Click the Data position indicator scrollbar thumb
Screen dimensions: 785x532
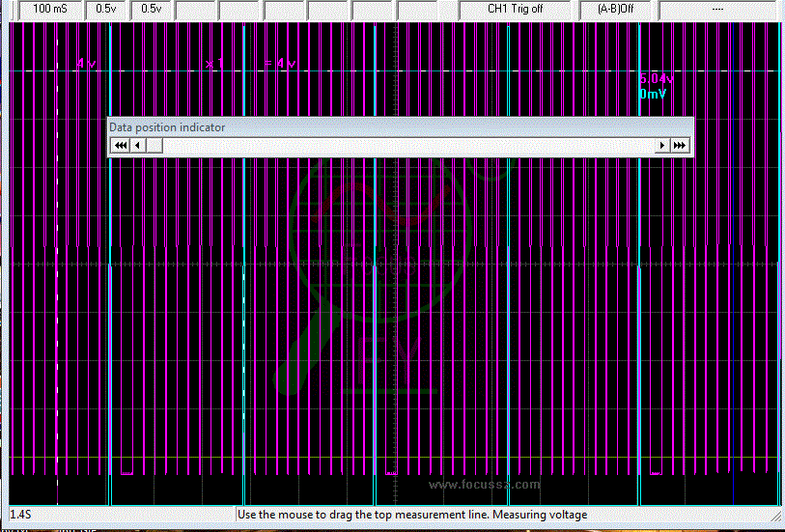[x=154, y=145]
